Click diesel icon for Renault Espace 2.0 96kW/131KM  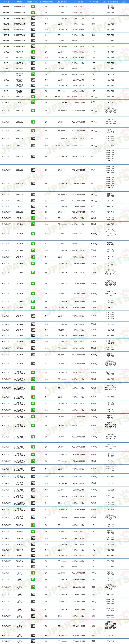[x=33, y=156]
